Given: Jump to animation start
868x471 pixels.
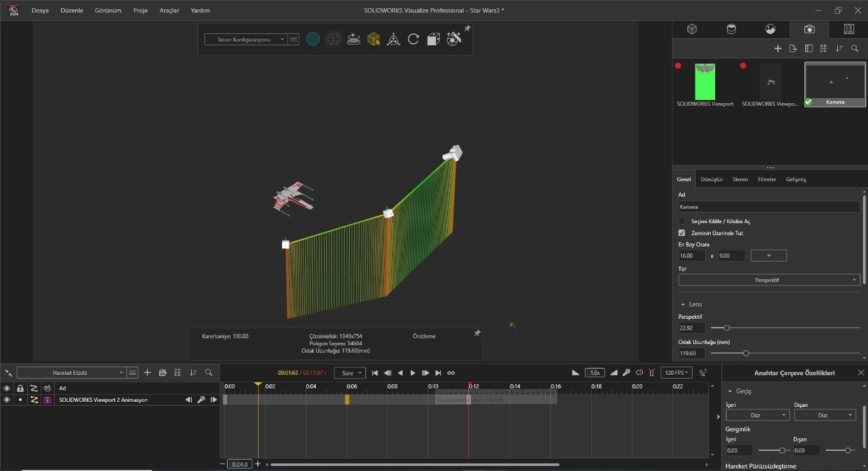Looking at the screenshot, I should click(375, 373).
